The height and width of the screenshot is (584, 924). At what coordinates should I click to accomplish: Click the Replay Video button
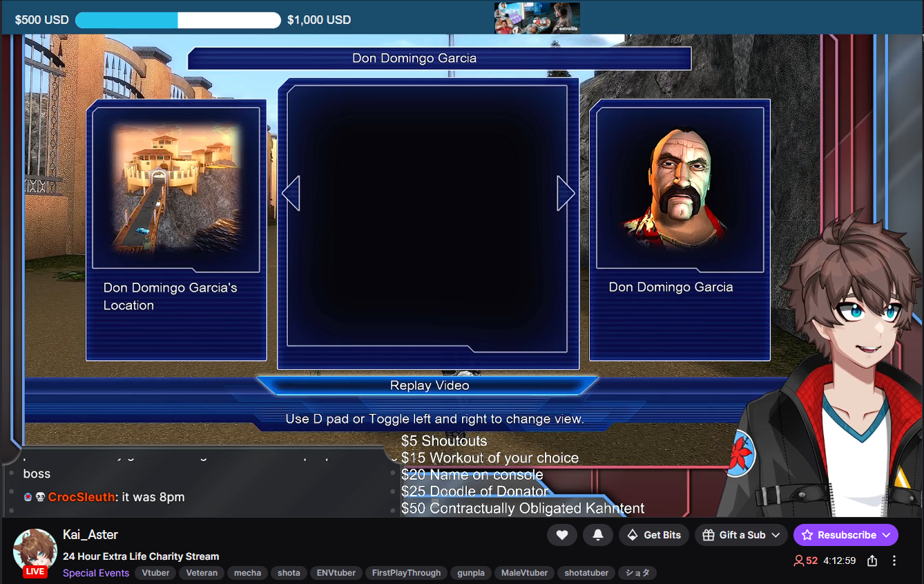coord(429,386)
